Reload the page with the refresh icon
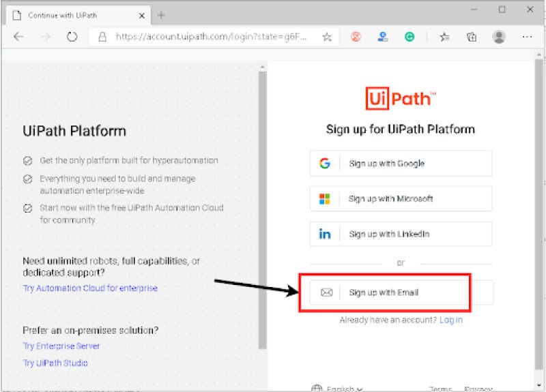 [x=72, y=37]
